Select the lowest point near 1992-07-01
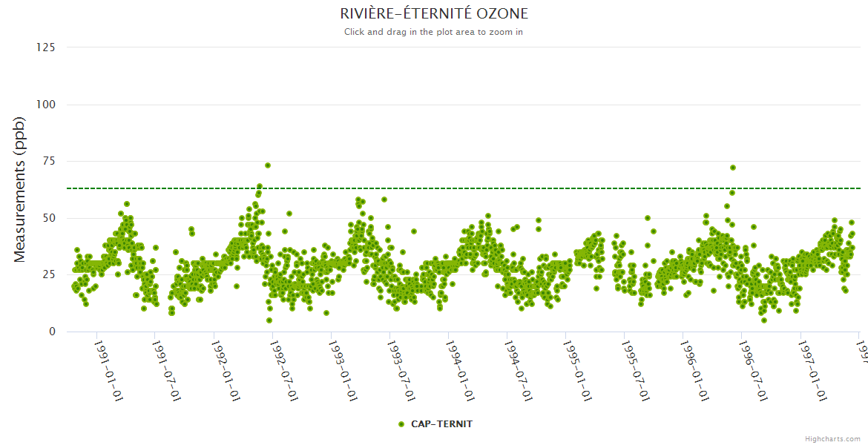This screenshot has width=868, height=445. [269, 320]
